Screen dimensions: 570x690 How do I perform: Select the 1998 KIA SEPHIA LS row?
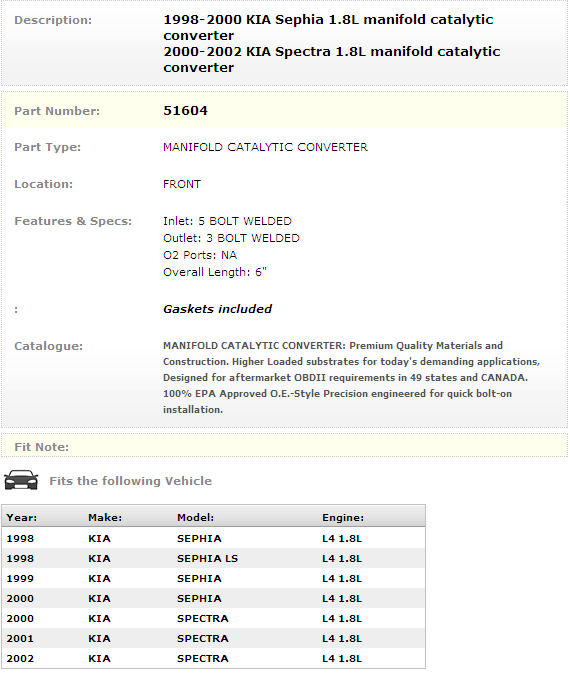[x=213, y=558]
